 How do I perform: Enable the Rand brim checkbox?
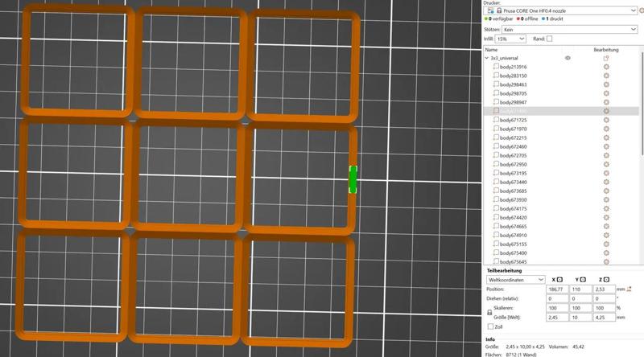point(550,39)
